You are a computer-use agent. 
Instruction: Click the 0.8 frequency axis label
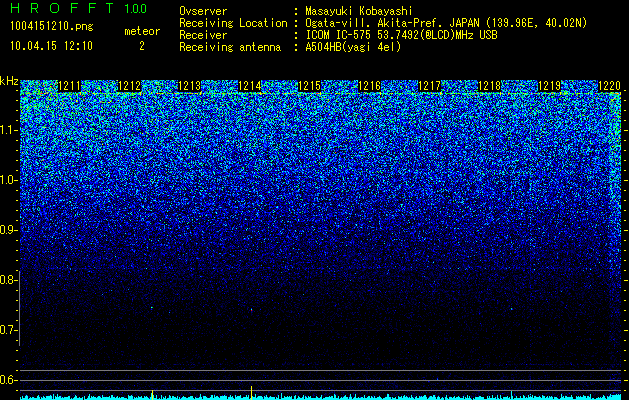tap(8, 280)
